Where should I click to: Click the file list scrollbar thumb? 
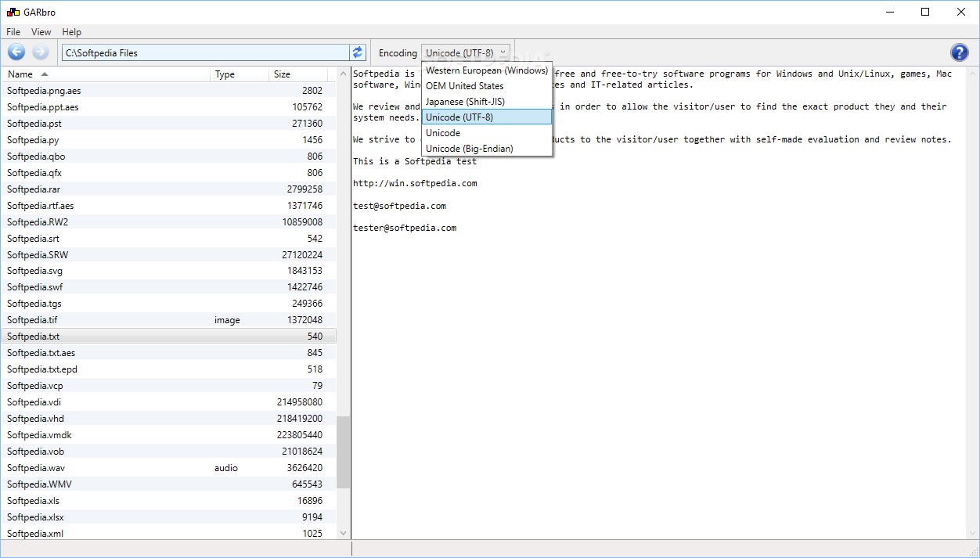click(343, 452)
